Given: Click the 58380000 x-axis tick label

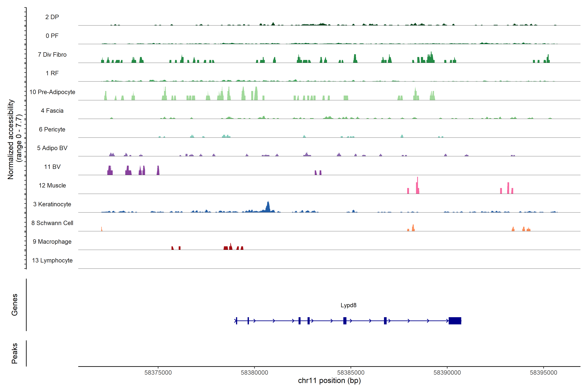Looking at the screenshot, I should (x=254, y=373).
